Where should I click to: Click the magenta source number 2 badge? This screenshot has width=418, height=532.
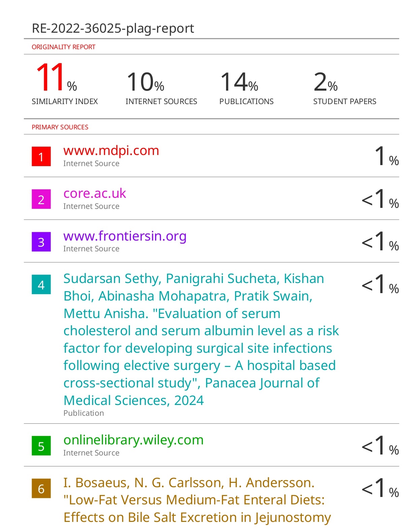41,199
